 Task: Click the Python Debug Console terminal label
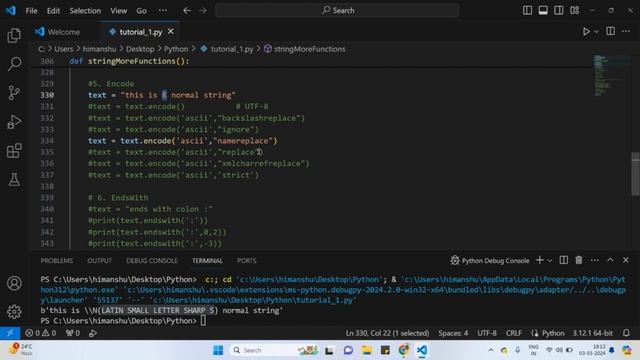(490, 260)
